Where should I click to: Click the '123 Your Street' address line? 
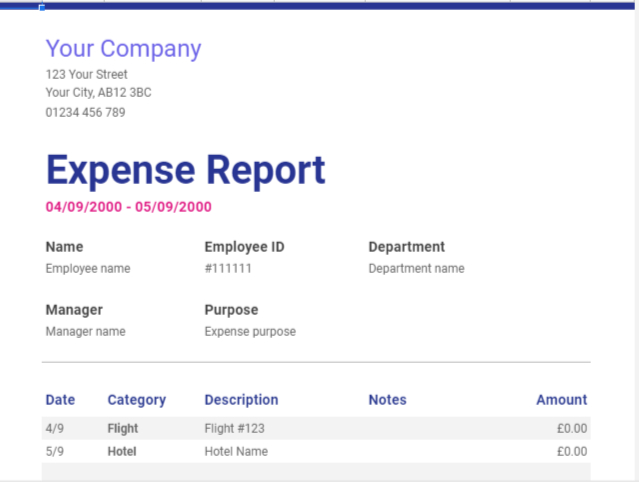coord(86,75)
